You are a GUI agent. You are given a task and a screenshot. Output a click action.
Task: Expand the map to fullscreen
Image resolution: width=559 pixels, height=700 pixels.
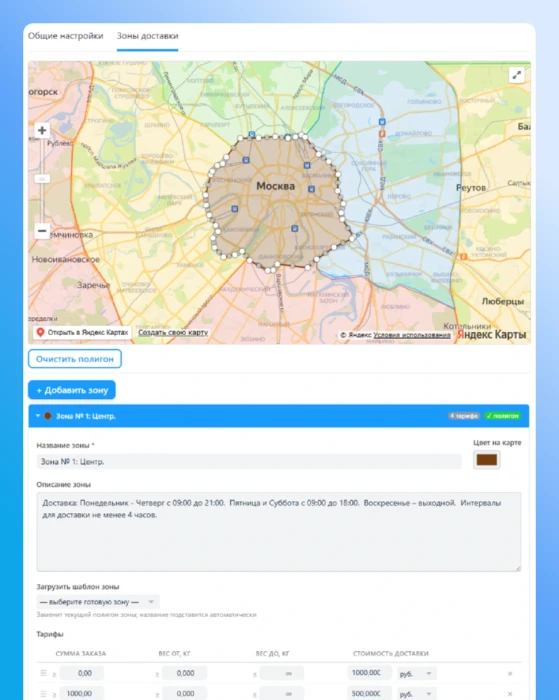coord(517,75)
